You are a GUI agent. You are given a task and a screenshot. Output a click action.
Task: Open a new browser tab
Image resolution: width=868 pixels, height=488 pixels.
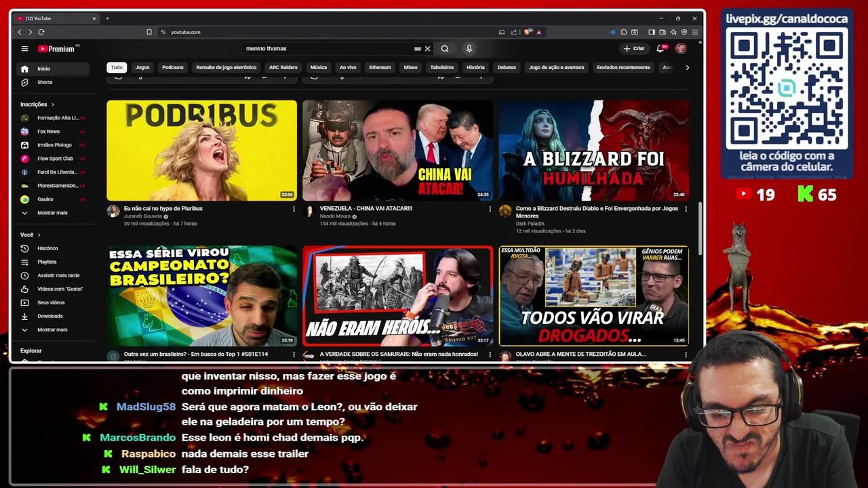107,18
